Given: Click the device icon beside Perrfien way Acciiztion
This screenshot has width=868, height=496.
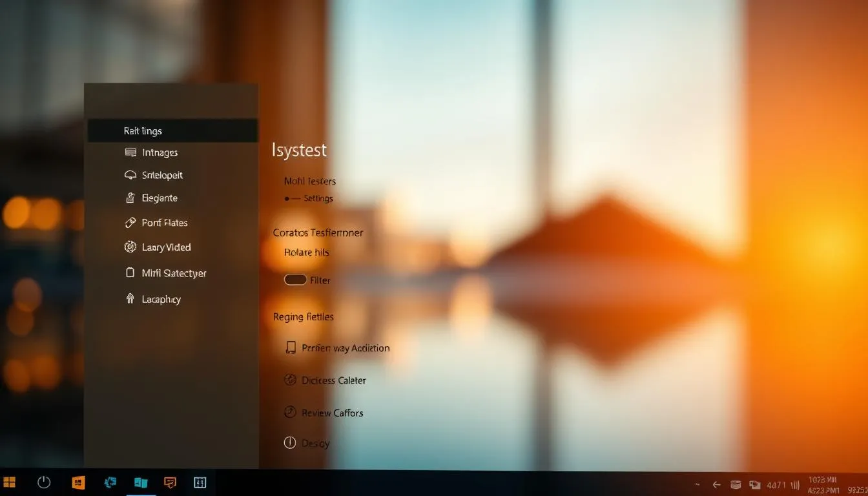Looking at the screenshot, I should 291,348.
